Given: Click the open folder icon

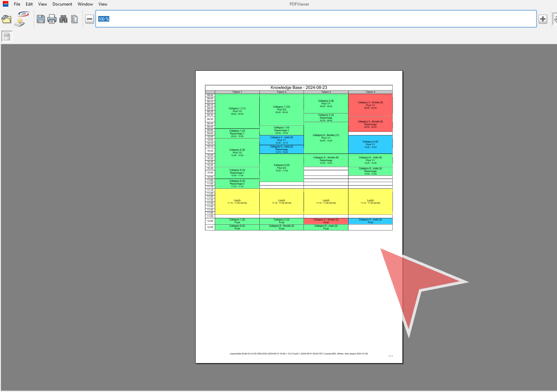Looking at the screenshot, I should pos(7,19).
